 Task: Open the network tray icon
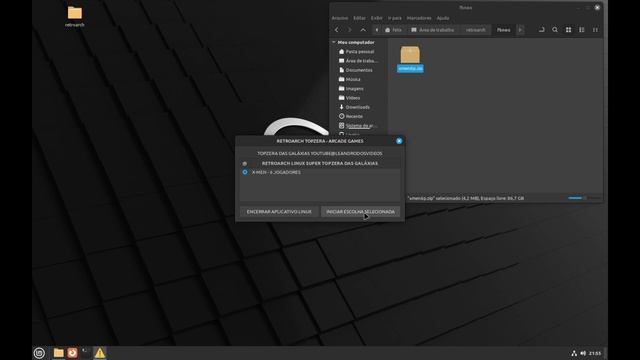pos(574,353)
